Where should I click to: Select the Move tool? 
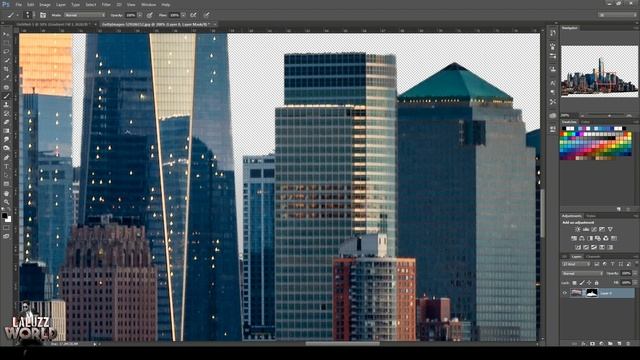[6, 35]
